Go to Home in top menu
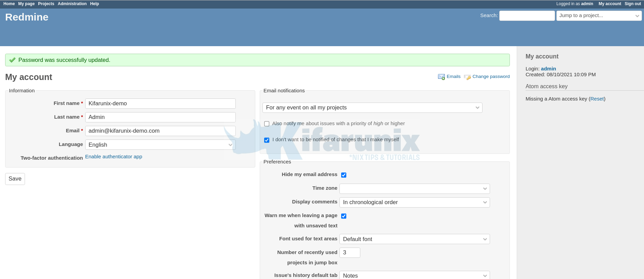Viewport: 644px width, 279px height. pyautogui.click(x=9, y=4)
